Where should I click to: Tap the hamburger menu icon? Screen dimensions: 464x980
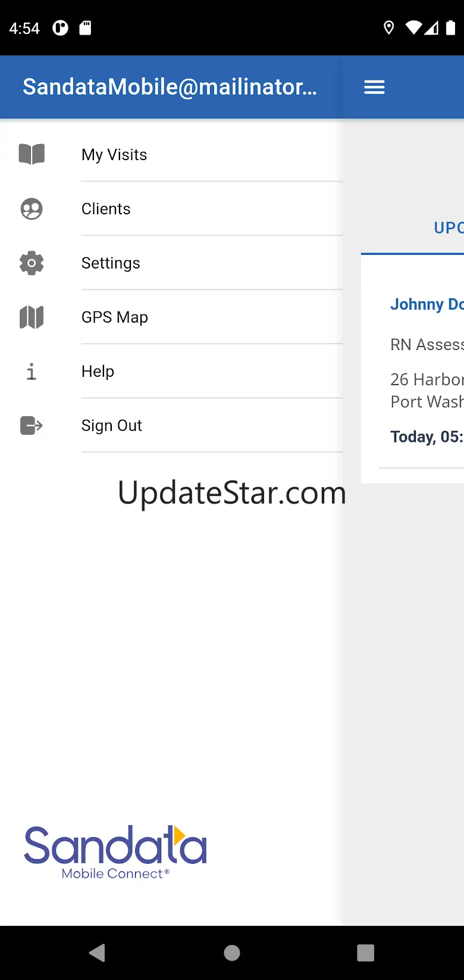[374, 88]
